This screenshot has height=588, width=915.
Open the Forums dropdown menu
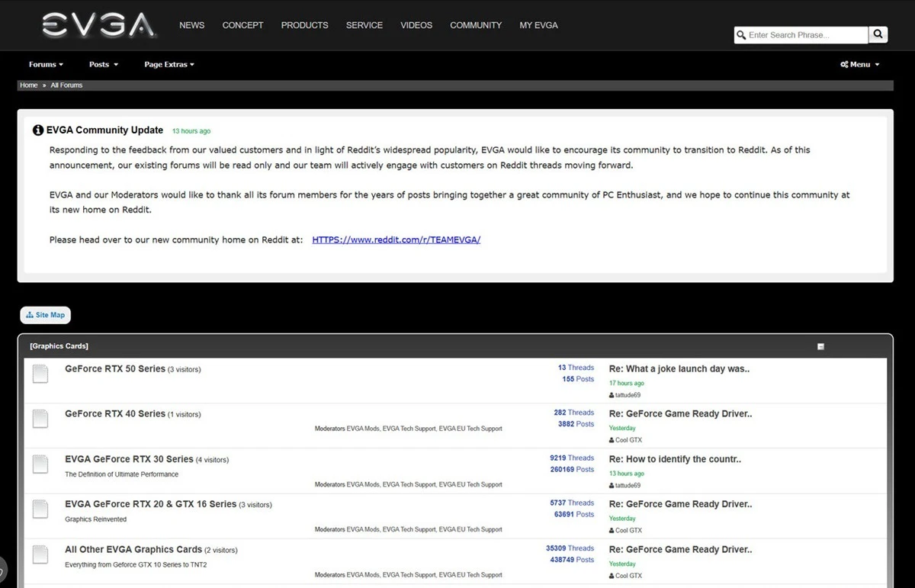[x=46, y=65]
